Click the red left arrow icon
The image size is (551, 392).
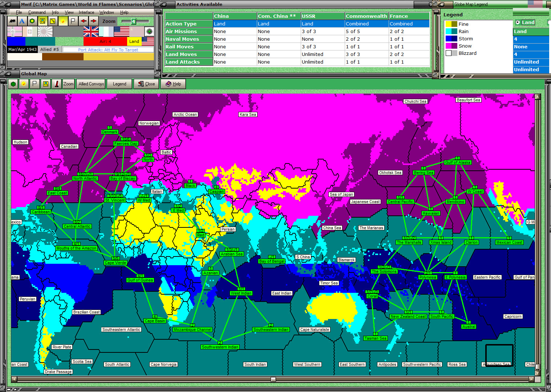pos(84,21)
